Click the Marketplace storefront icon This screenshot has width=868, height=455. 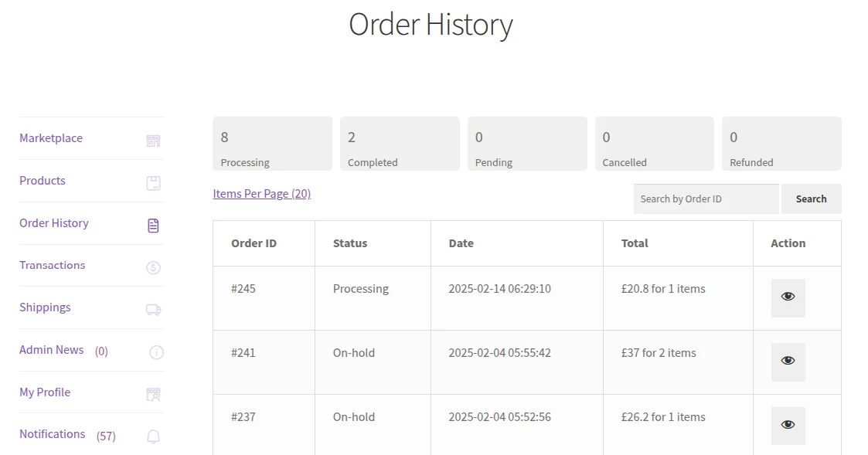(x=153, y=140)
